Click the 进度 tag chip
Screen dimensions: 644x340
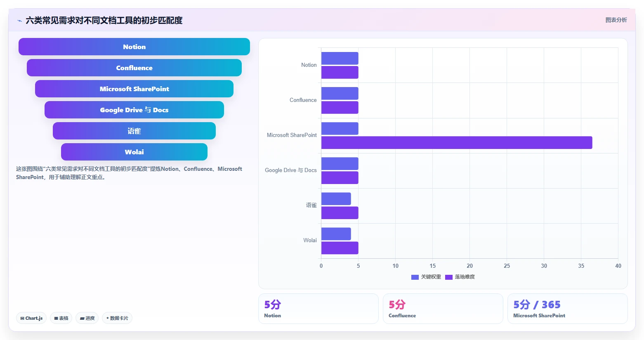click(x=87, y=318)
